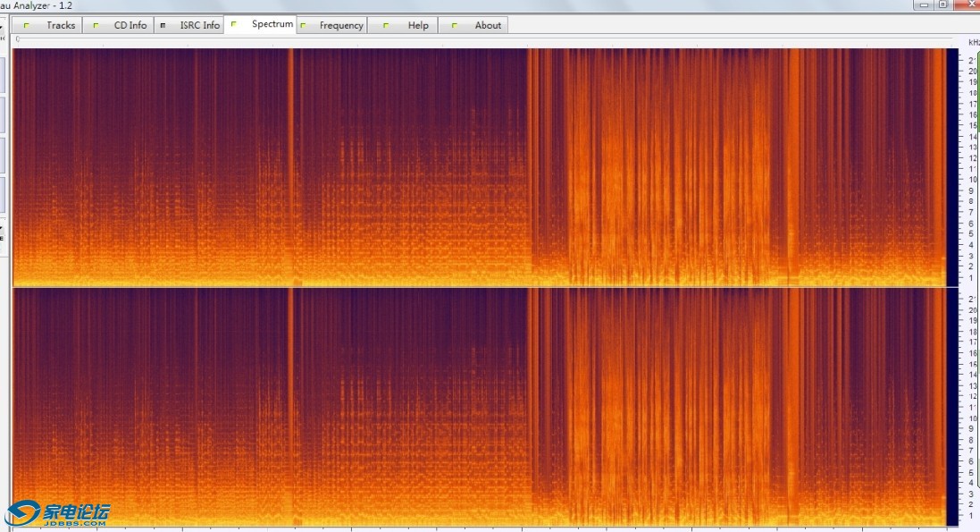
Task: Click the indicator icon on CD Info tab
Action: (x=96, y=25)
